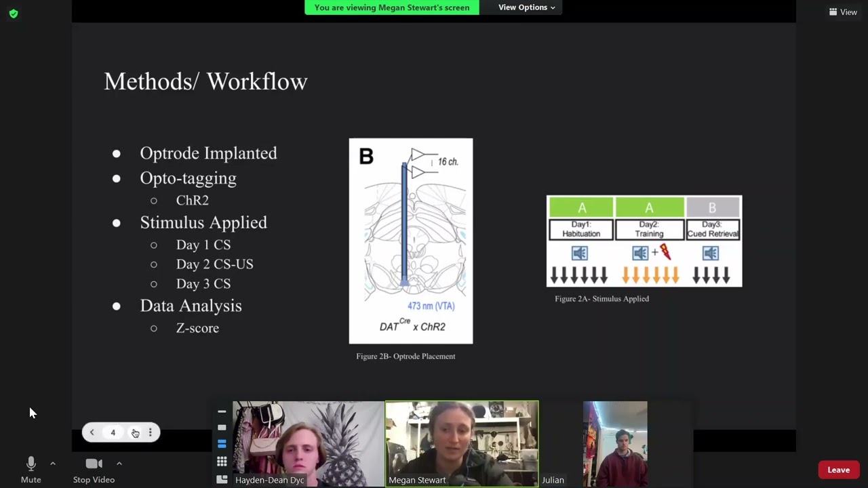Open the slide control three-dot menu
Screen dimensions: 868x488
point(151,432)
